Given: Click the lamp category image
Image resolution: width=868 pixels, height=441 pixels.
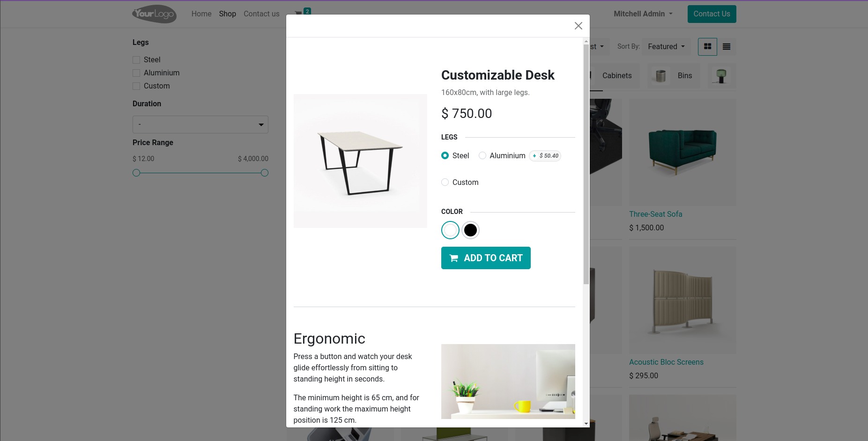Looking at the screenshot, I should [721, 76].
